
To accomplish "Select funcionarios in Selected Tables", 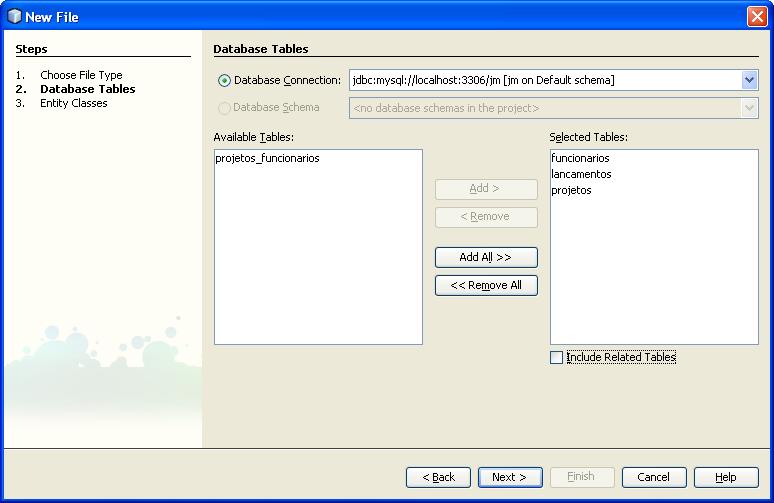I will (x=580, y=158).
